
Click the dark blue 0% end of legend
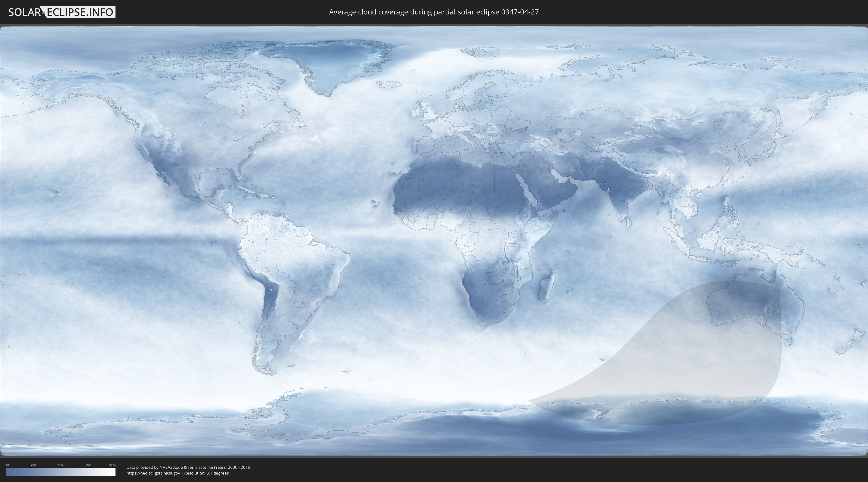(8, 472)
